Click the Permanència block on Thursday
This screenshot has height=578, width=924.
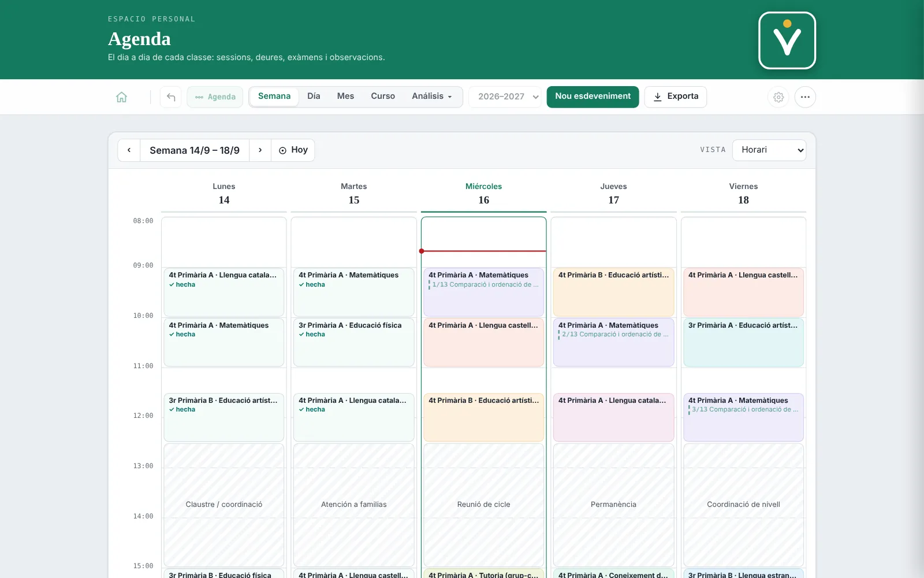click(x=614, y=505)
